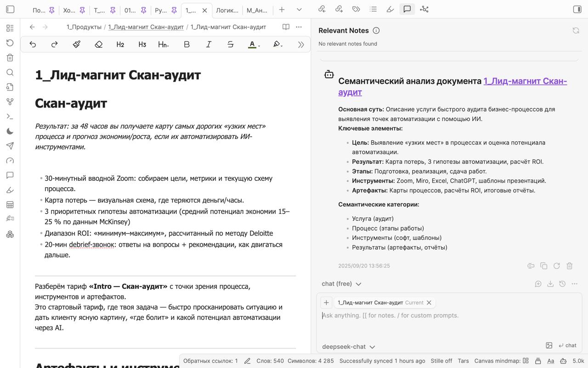Click the '1_Продукты' breadcrumb
The height and width of the screenshot is (368, 588).
tap(84, 27)
